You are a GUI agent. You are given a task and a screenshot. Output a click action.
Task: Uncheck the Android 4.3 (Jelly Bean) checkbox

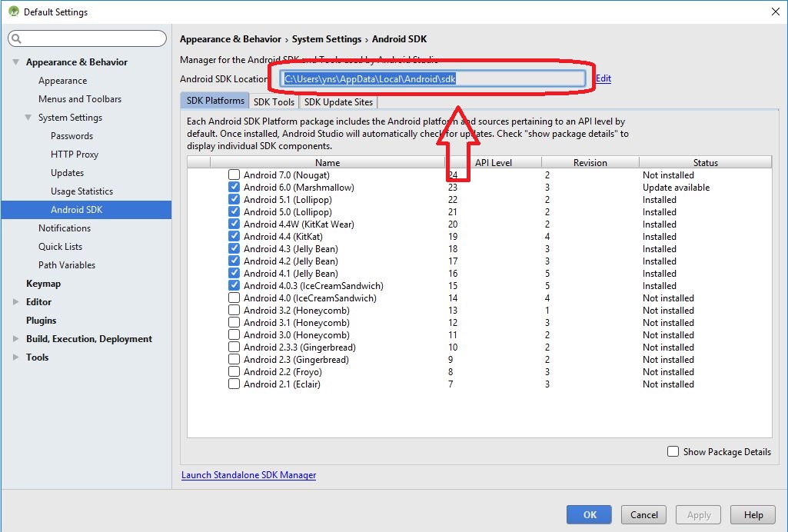coord(234,248)
